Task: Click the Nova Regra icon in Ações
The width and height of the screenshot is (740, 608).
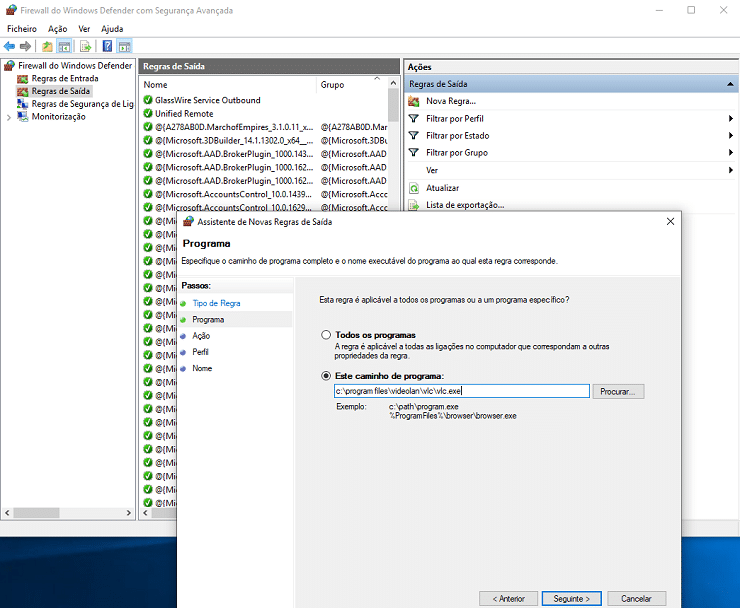Action: tap(415, 101)
